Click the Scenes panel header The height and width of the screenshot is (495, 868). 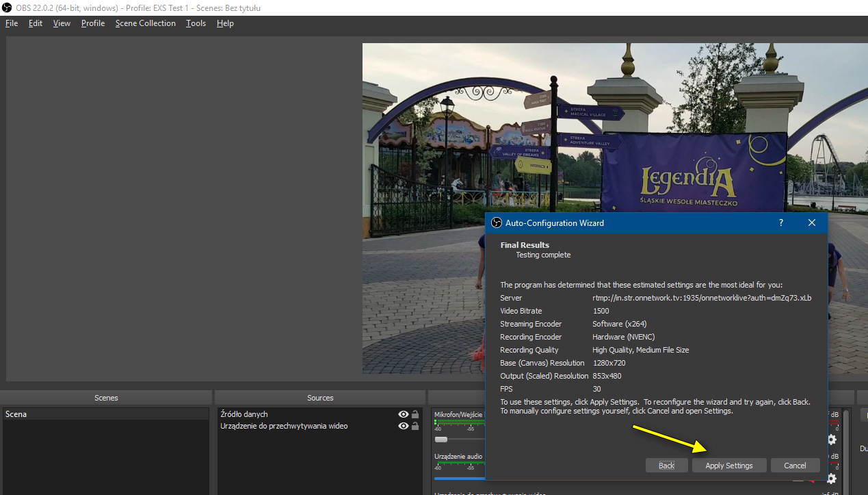point(106,398)
